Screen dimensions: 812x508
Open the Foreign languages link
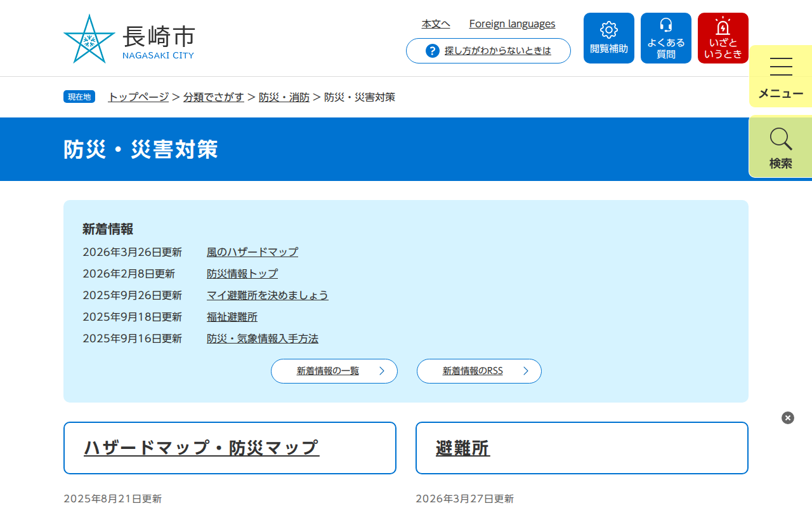point(512,23)
